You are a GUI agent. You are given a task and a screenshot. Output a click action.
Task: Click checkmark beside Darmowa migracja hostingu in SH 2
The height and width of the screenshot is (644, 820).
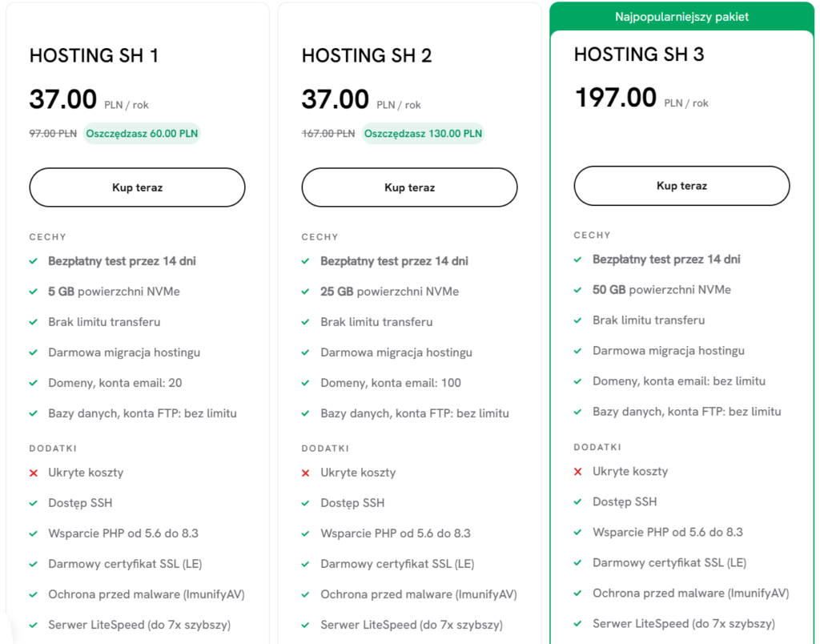coord(306,352)
